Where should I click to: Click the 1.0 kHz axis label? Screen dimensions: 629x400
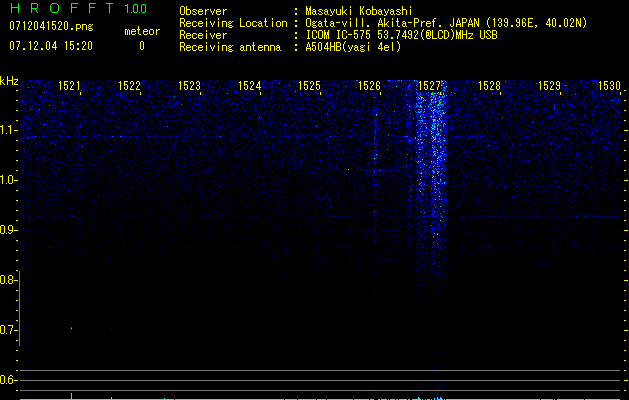7,180
